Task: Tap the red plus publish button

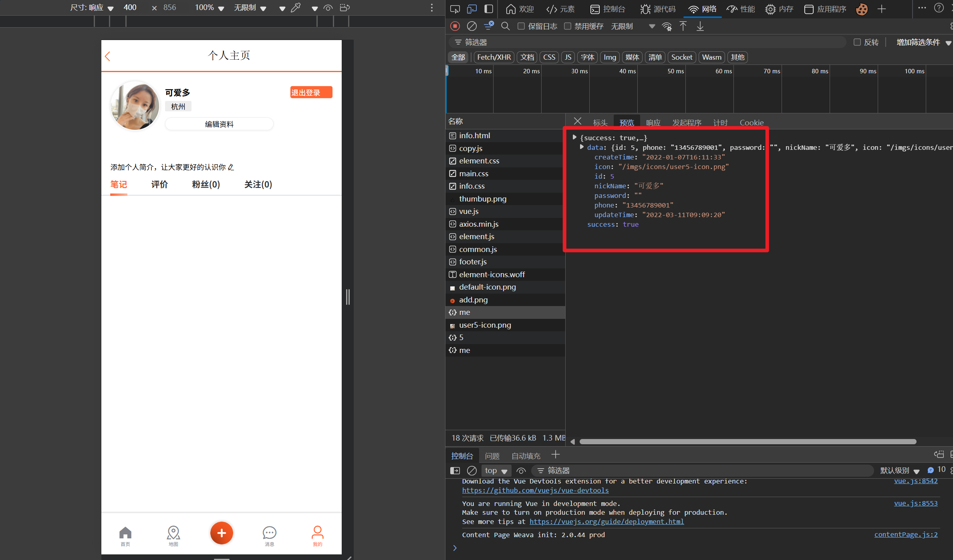Action: coord(222,533)
